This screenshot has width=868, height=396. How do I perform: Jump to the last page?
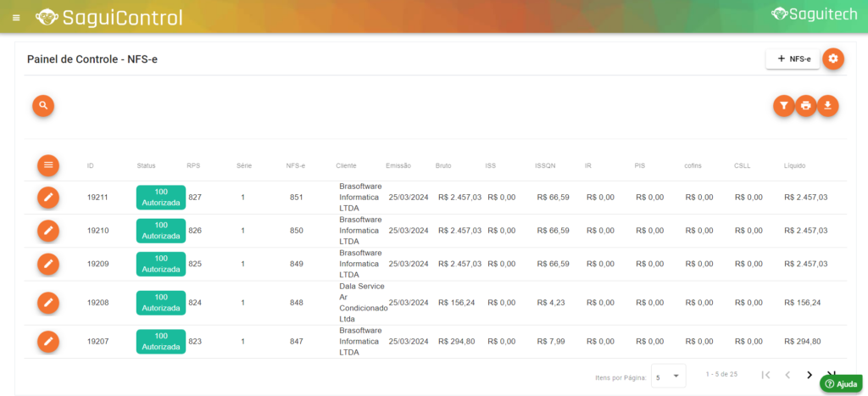(x=832, y=374)
